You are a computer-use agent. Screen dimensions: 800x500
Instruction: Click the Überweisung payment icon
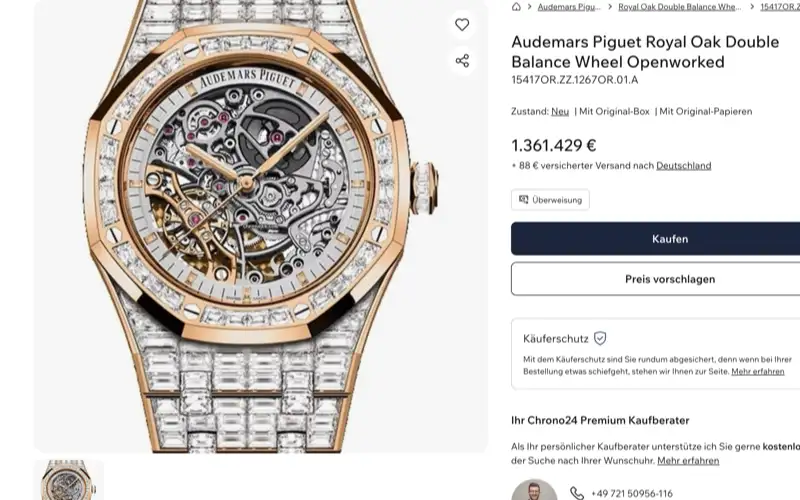pos(523,199)
